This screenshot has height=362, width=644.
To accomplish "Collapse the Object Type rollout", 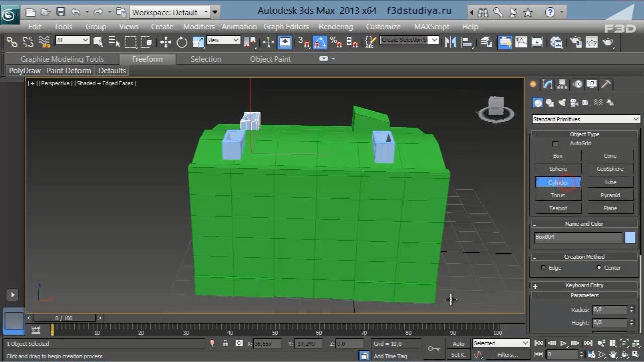I will [584, 134].
